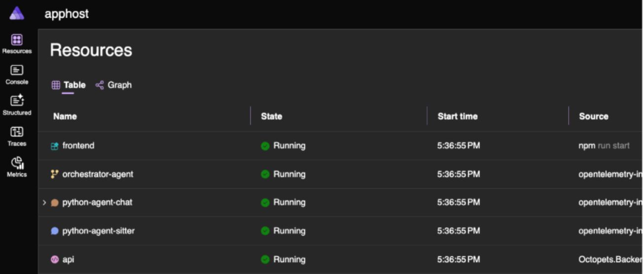Image resolution: width=644 pixels, height=274 pixels.
Task: Open the Console logs page
Action: pos(17,74)
